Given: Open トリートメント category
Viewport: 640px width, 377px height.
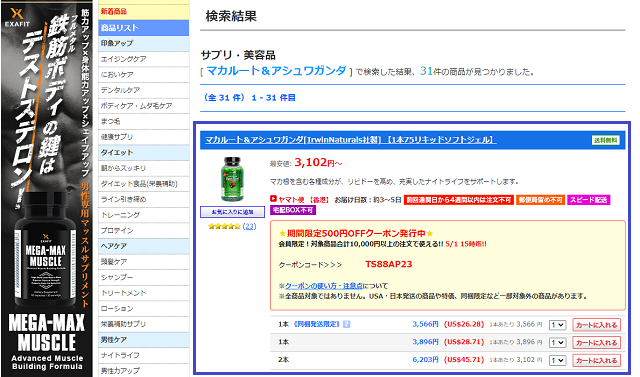Looking at the screenshot, I should [143, 293].
